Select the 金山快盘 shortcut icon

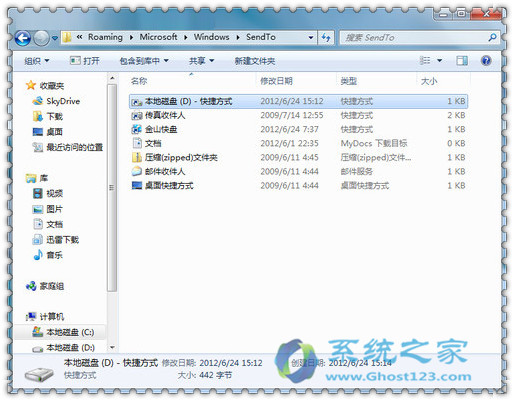(137, 129)
